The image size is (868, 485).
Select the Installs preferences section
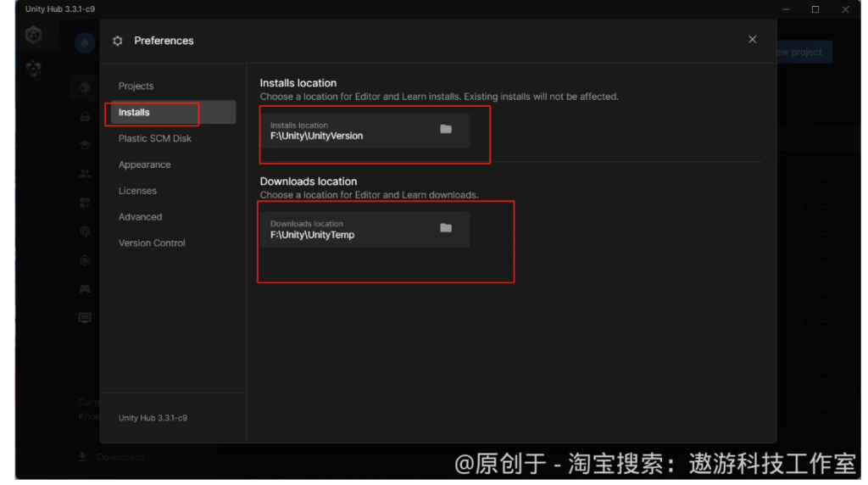pyautogui.click(x=173, y=113)
